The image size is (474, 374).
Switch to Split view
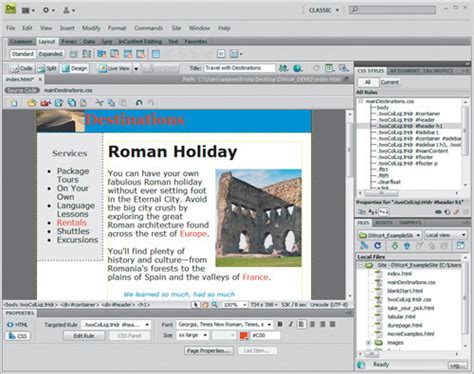point(47,68)
